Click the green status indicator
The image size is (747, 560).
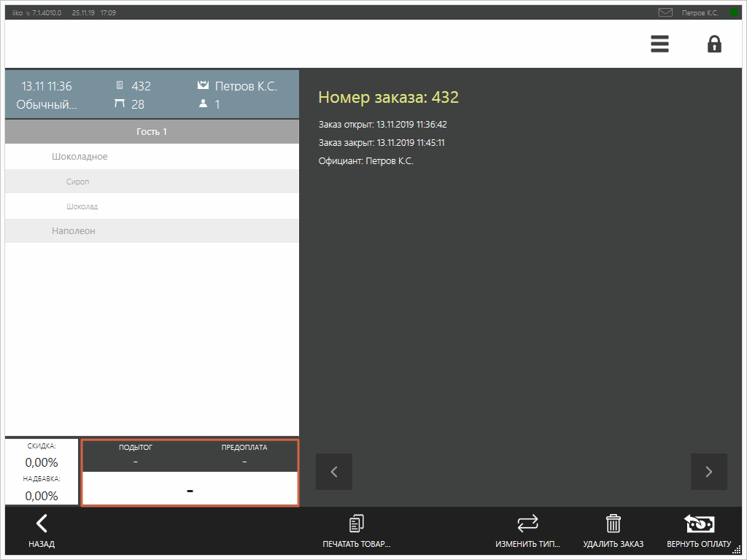point(733,12)
